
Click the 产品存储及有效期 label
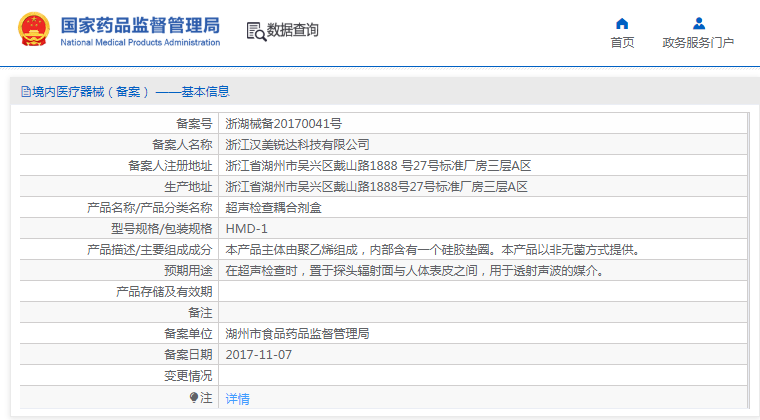point(164,292)
